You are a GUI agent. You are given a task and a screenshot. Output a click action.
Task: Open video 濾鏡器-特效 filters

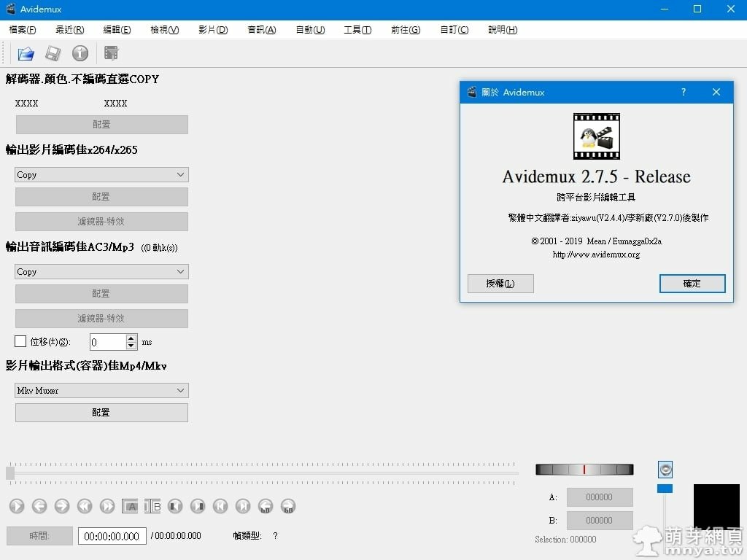(101, 222)
